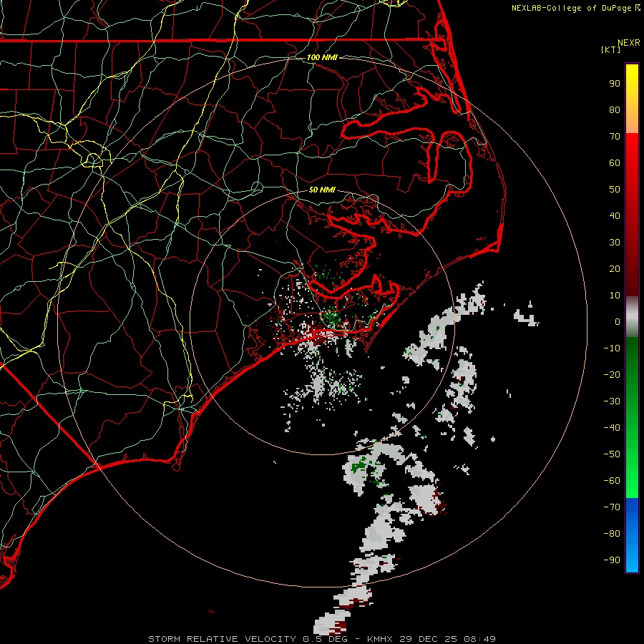Click the 10 value on the velocity scale
This screenshot has height=644, width=644.
(x=615, y=296)
